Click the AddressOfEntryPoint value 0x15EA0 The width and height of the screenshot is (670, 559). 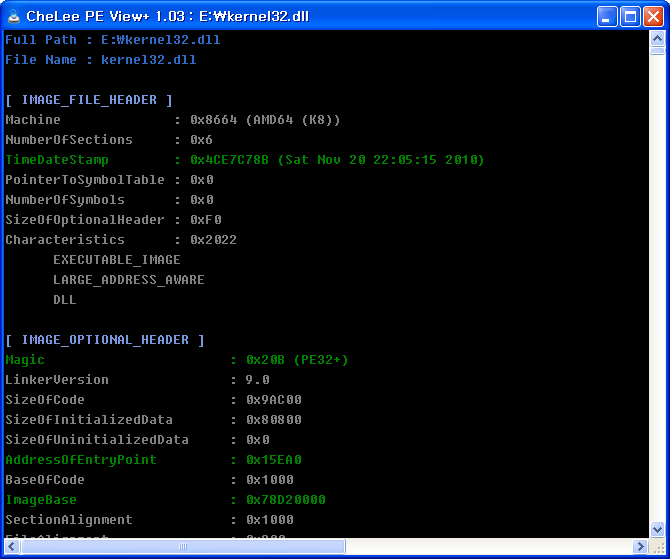point(274,460)
